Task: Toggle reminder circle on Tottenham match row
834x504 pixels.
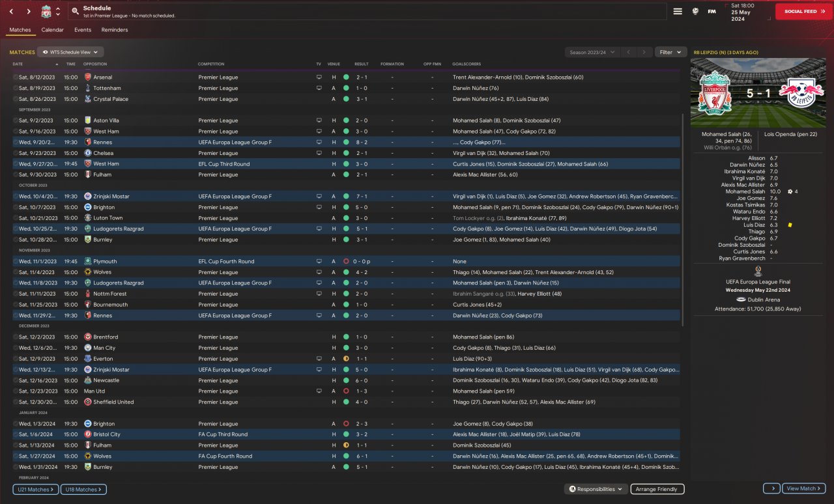Action: 16,88
